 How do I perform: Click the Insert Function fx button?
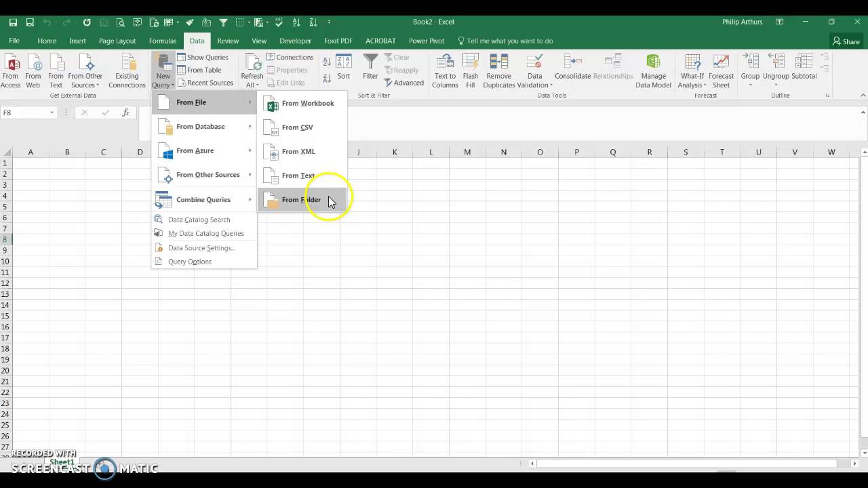125,113
